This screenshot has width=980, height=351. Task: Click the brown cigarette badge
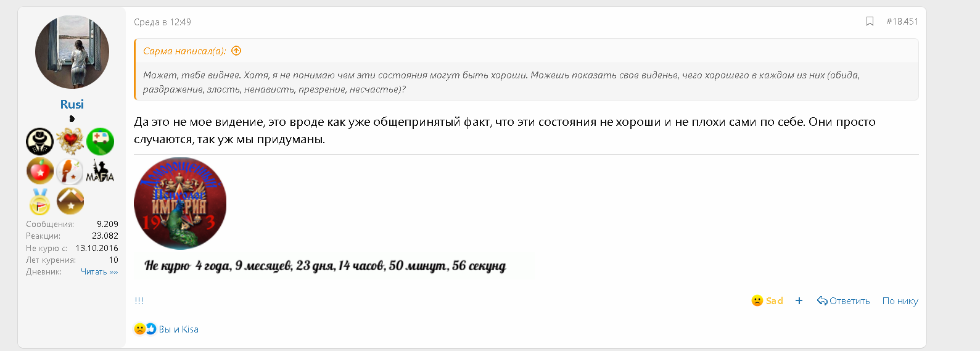[x=70, y=201]
